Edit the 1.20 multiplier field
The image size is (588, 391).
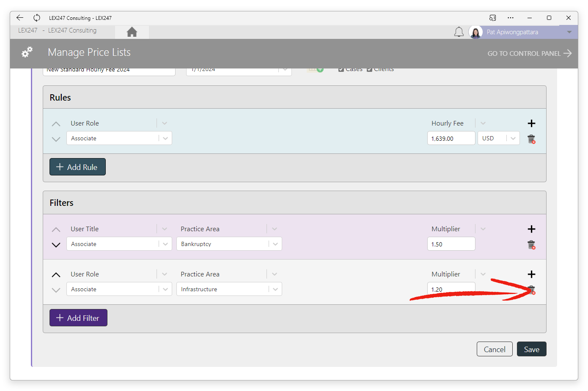451,289
